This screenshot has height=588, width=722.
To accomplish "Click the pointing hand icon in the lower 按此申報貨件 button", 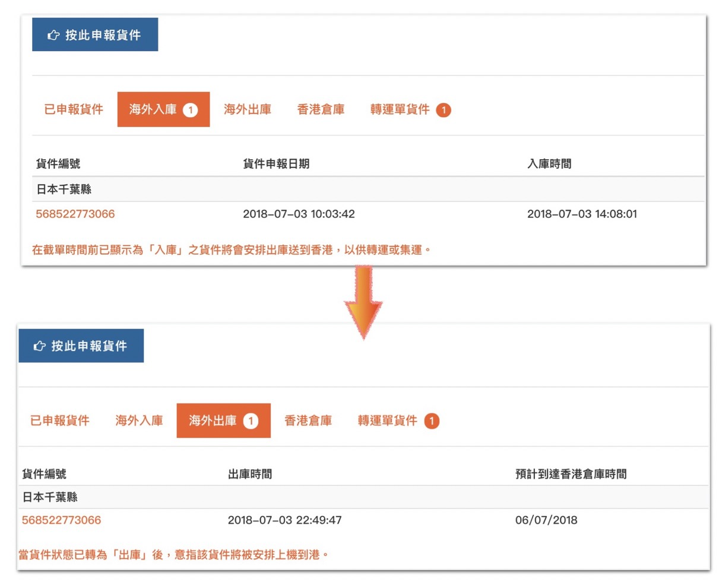I will pos(40,346).
